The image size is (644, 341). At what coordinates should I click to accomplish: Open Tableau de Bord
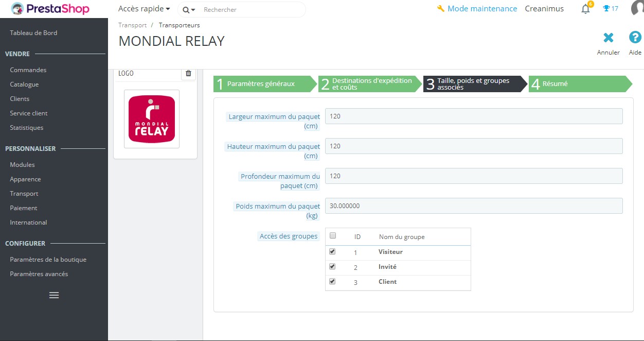click(x=33, y=32)
